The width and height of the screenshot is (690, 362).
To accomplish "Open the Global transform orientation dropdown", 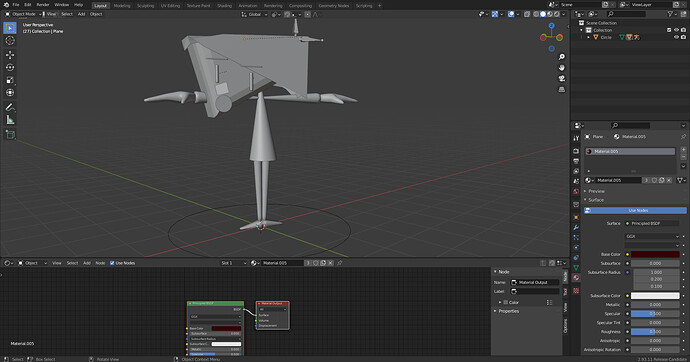I will tap(254, 14).
